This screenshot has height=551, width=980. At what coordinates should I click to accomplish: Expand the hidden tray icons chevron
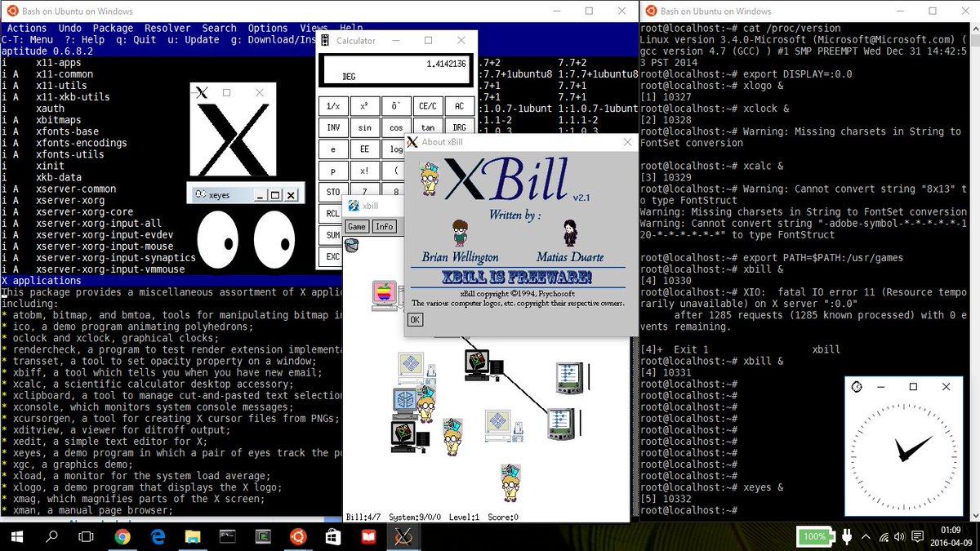tap(866, 537)
